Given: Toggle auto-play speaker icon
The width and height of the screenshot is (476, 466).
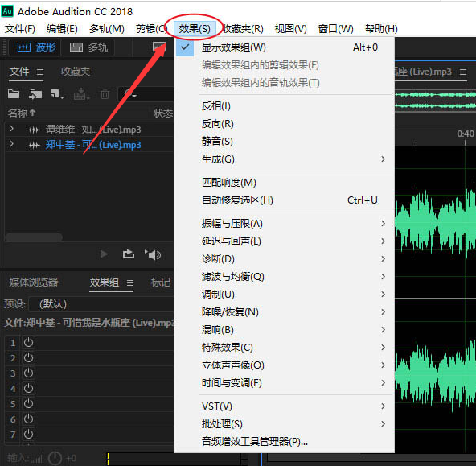Looking at the screenshot, I should pyautogui.click(x=153, y=254).
